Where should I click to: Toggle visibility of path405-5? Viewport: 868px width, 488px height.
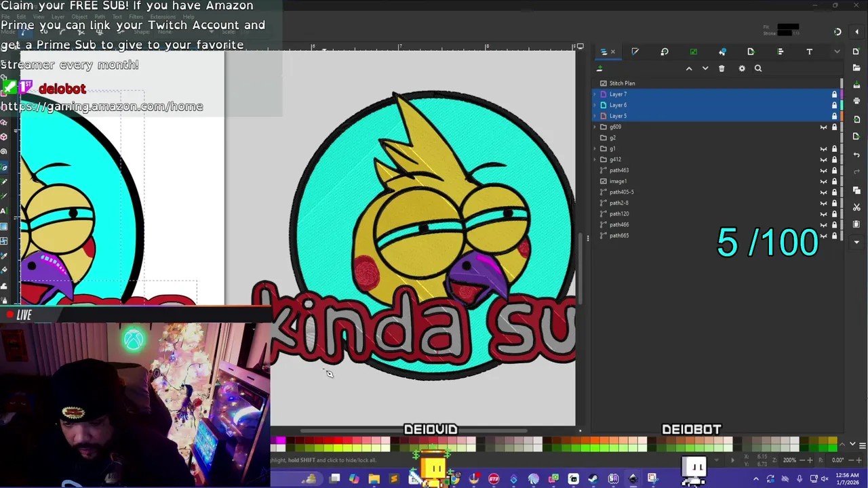click(x=824, y=192)
